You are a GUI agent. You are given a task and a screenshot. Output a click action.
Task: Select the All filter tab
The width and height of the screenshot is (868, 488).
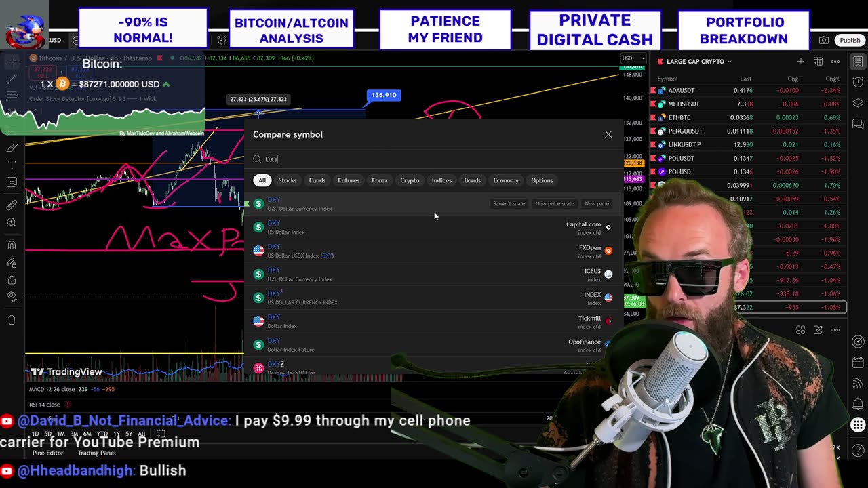[262, 180]
